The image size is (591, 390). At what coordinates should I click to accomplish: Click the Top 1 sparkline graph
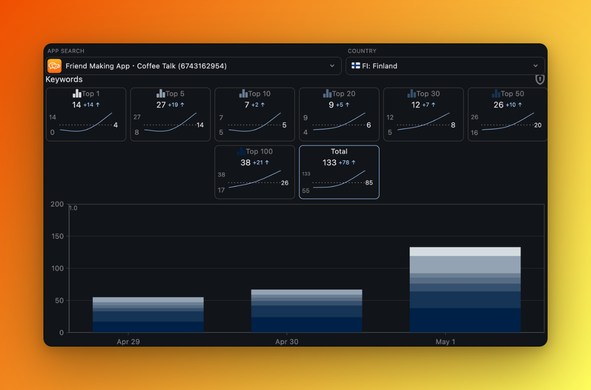point(86,123)
